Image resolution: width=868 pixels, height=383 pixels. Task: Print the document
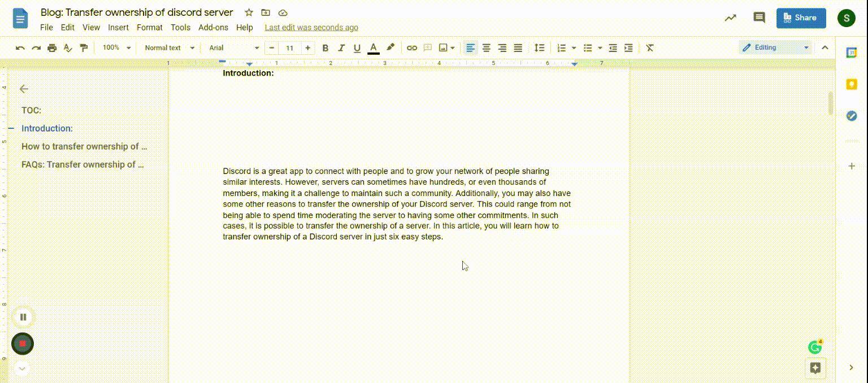pyautogui.click(x=52, y=48)
